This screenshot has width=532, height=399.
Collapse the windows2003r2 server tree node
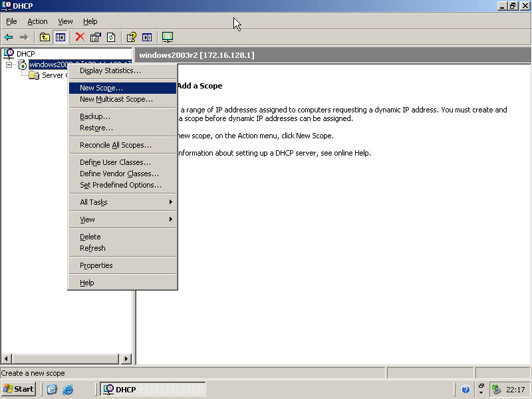pos(9,65)
